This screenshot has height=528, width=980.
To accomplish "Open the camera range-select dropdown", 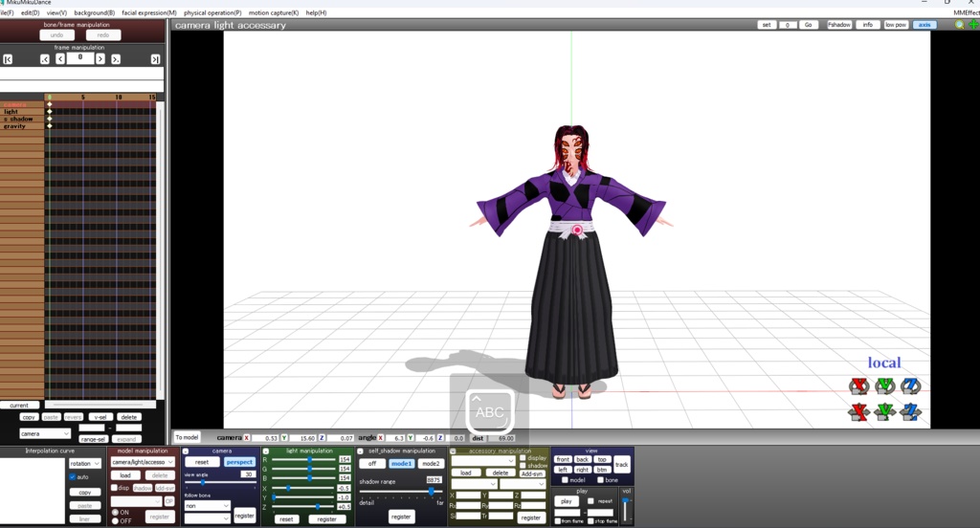I will point(45,433).
